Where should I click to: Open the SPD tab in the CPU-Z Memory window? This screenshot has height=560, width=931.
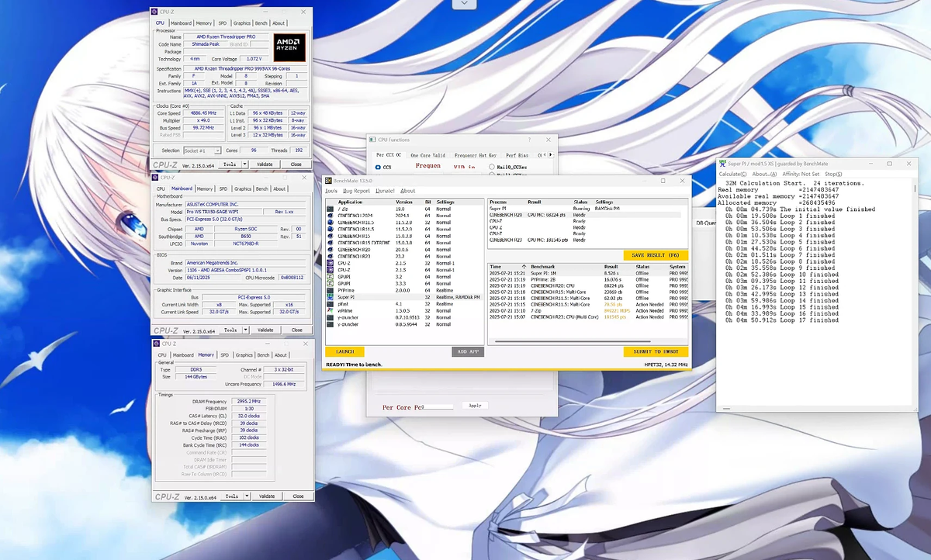pyautogui.click(x=224, y=354)
